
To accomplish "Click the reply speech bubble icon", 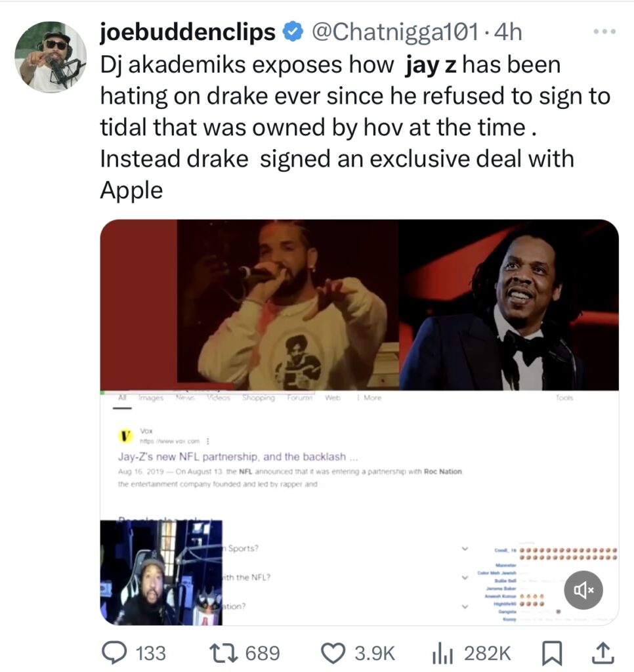I will coord(116,652).
